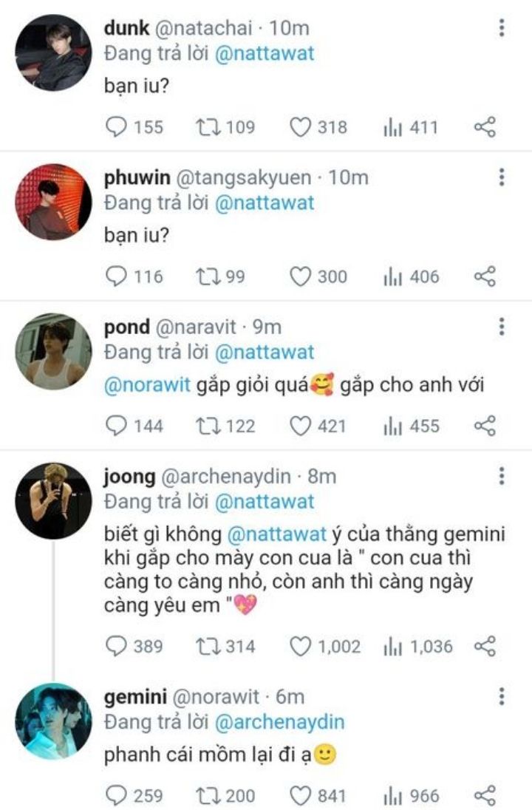Like joong's tweet with 1,002 likes

point(299,647)
